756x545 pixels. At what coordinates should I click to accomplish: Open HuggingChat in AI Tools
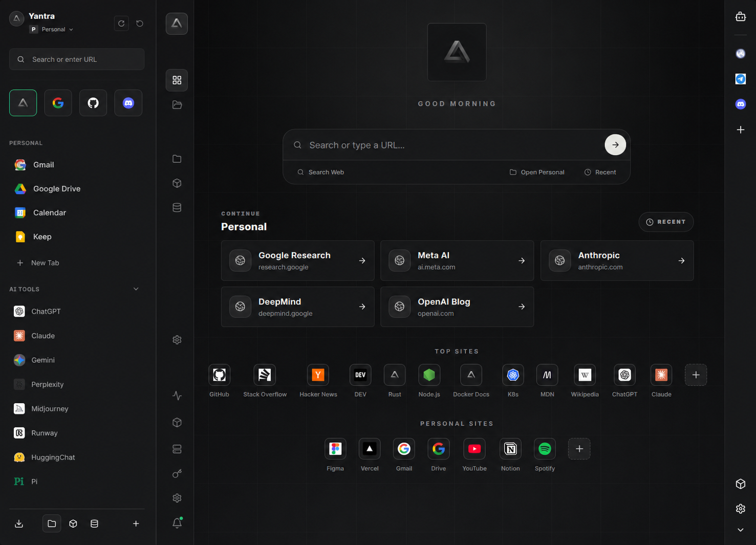[77, 457]
